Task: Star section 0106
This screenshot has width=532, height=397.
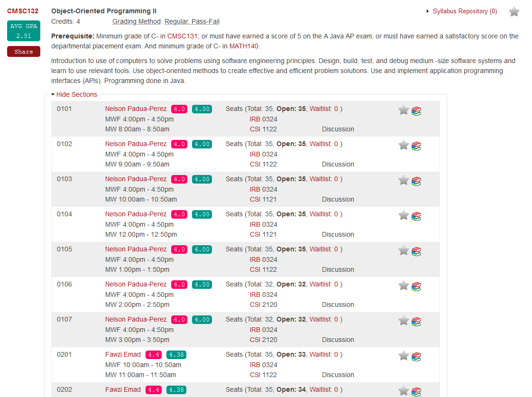Action: tap(404, 286)
